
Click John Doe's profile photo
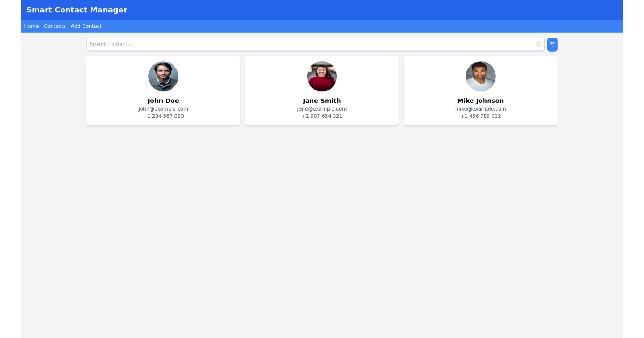pos(163,76)
